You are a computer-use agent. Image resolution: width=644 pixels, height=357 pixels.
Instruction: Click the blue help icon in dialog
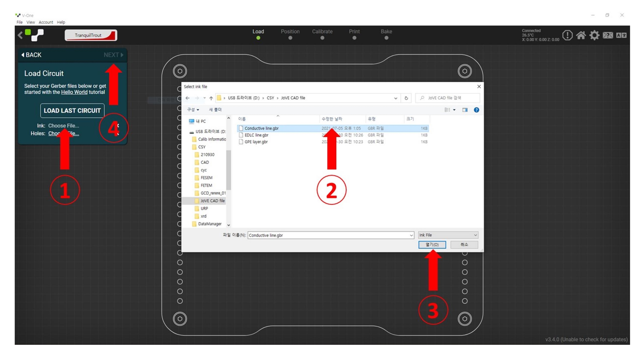[476, 110]
